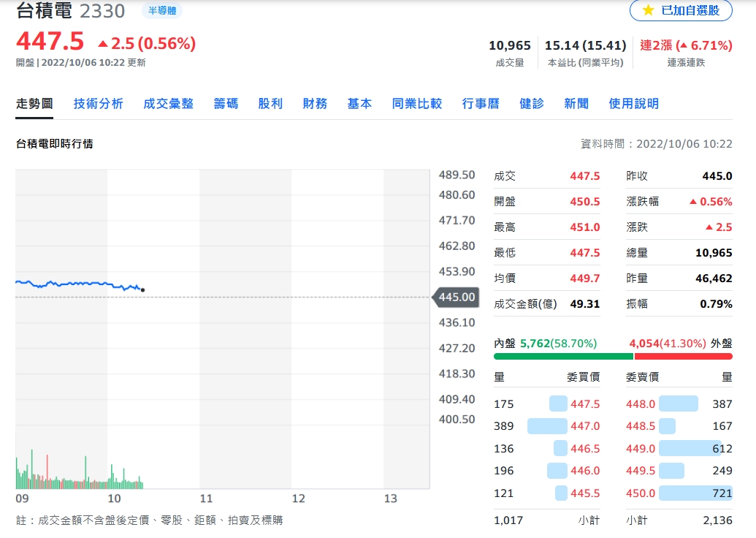Click the 445.00 reference price marker
The width and height of the screenshot is (756, 538).
click(456, 298)
